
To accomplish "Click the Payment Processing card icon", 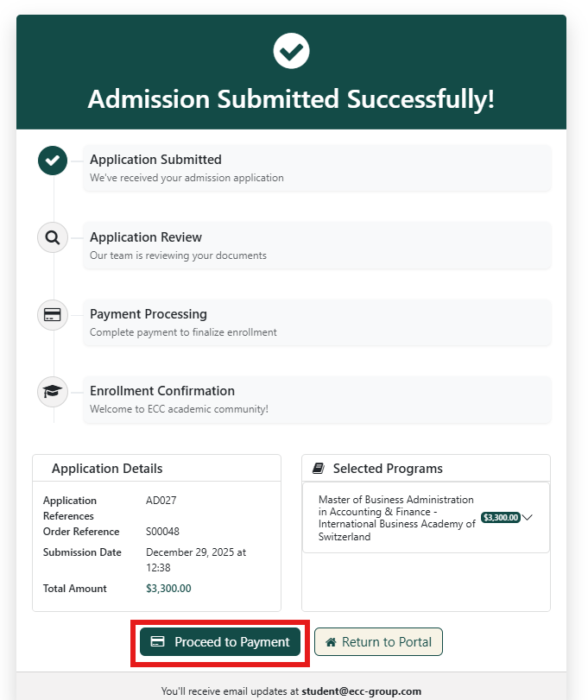I will point(53,314).
